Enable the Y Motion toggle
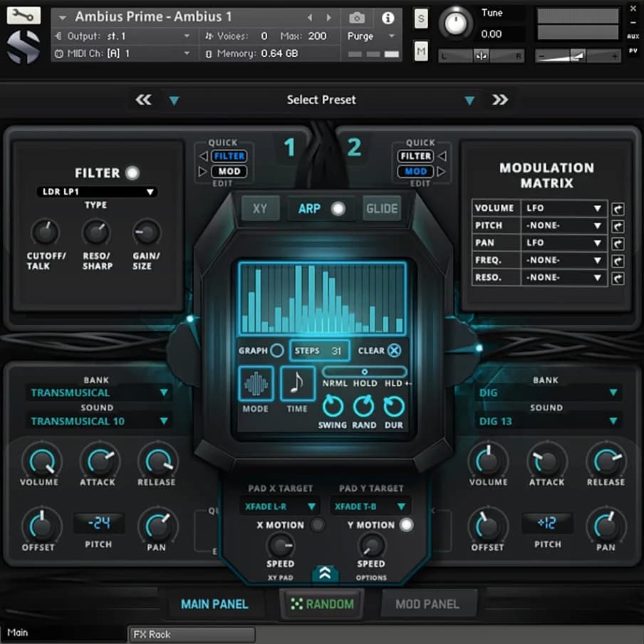The height and width of the screenshot is (644, 644). 406,525
